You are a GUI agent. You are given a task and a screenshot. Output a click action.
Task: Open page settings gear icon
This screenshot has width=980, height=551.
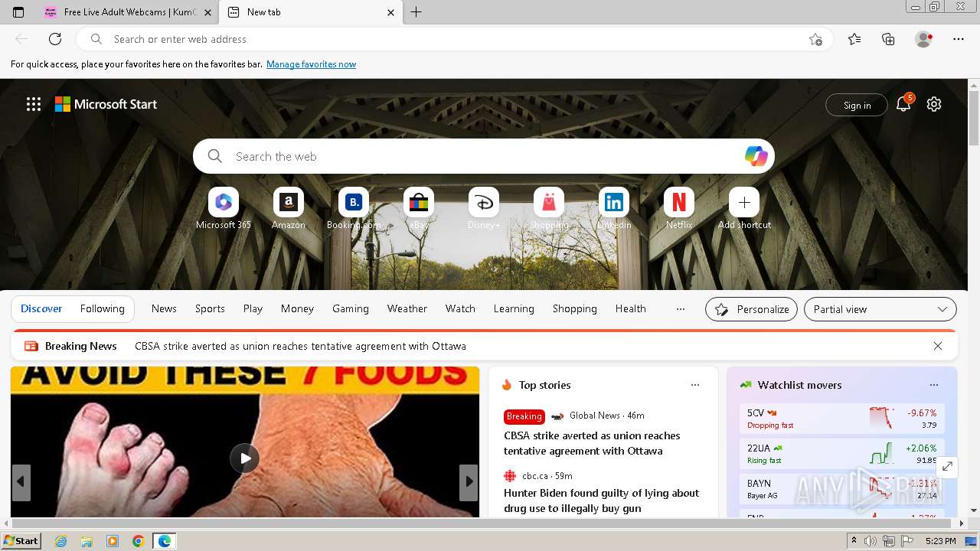(x=934, y=104)
